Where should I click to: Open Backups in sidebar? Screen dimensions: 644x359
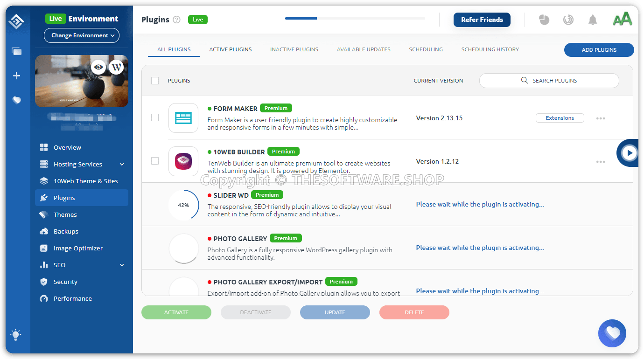[82, 231]
